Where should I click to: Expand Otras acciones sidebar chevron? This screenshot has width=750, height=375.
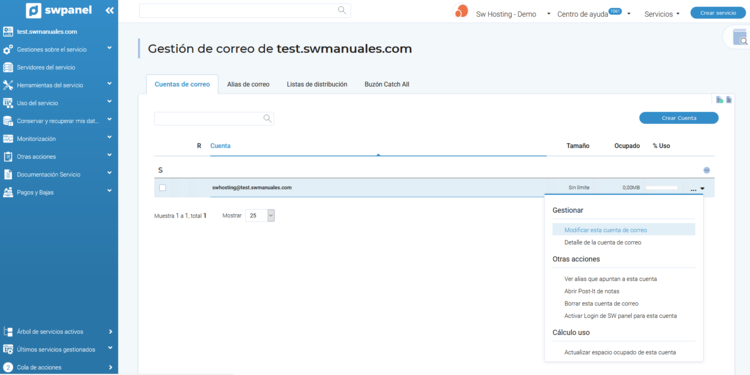pos(110,155)
